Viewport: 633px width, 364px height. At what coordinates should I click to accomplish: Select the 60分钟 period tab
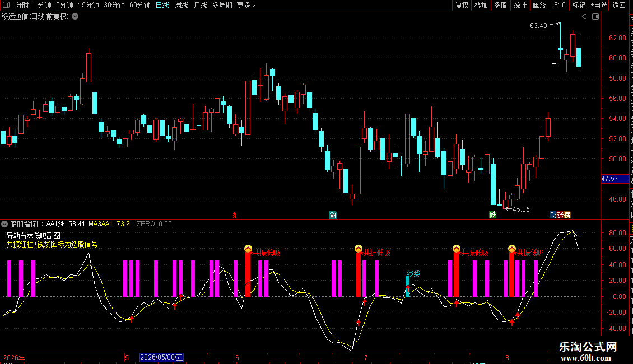(x=140, y=5)
